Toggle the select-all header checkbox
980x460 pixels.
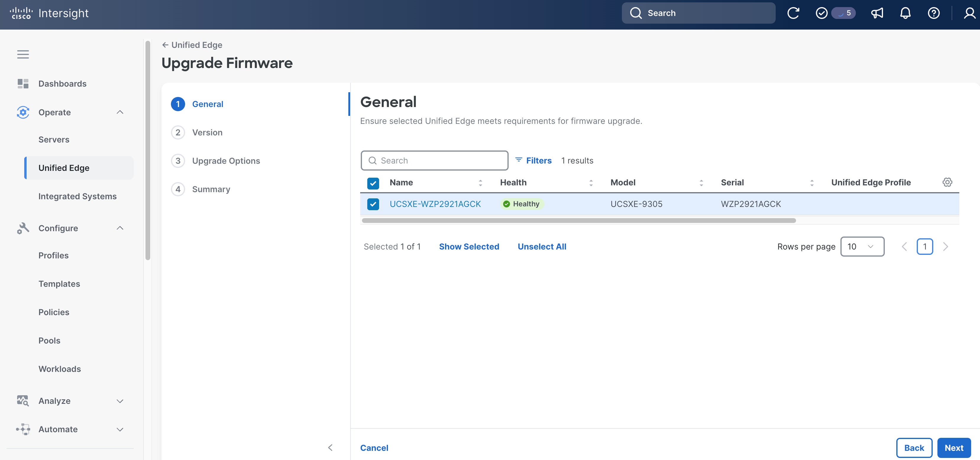pyautogui.click(x=373, y=183)
